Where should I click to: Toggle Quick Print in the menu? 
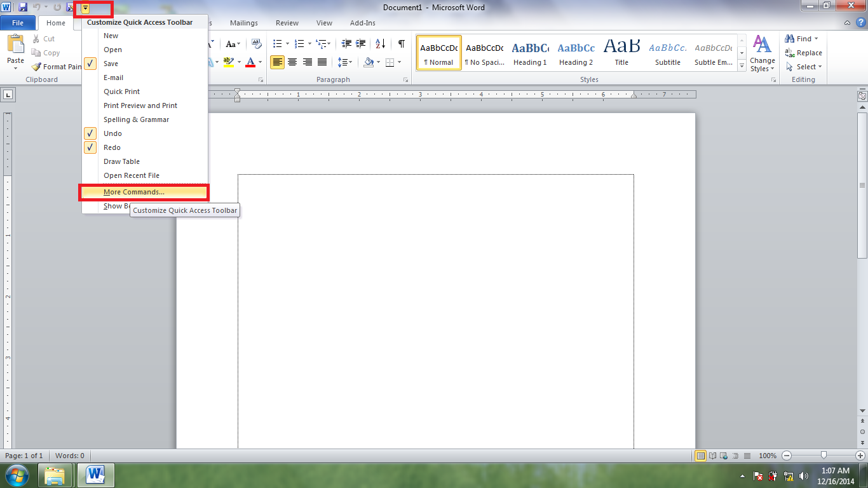tap(145, 91)
